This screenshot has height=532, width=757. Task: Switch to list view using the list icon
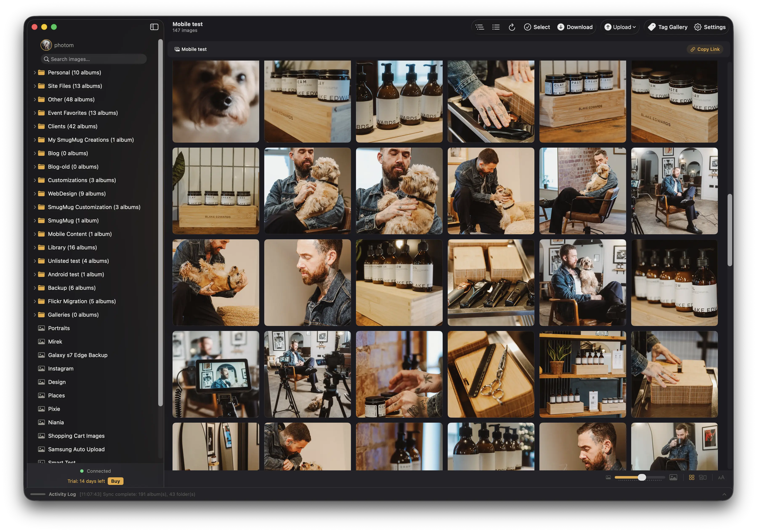click(496, 27)
